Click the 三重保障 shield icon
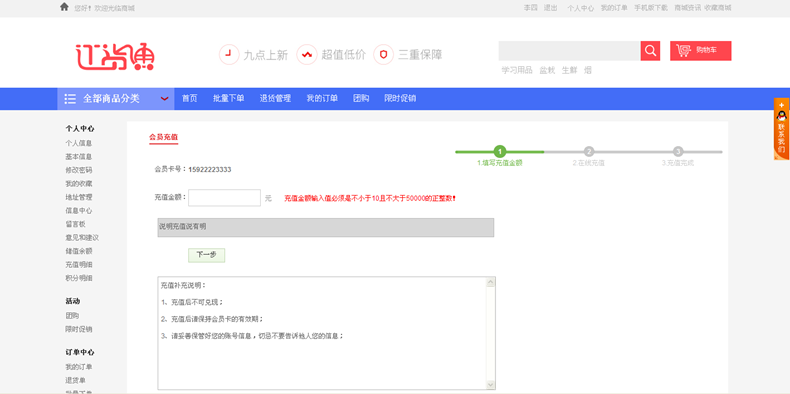Screen dimensions: 790x394 pyautogui.click(x=383, y=54)
